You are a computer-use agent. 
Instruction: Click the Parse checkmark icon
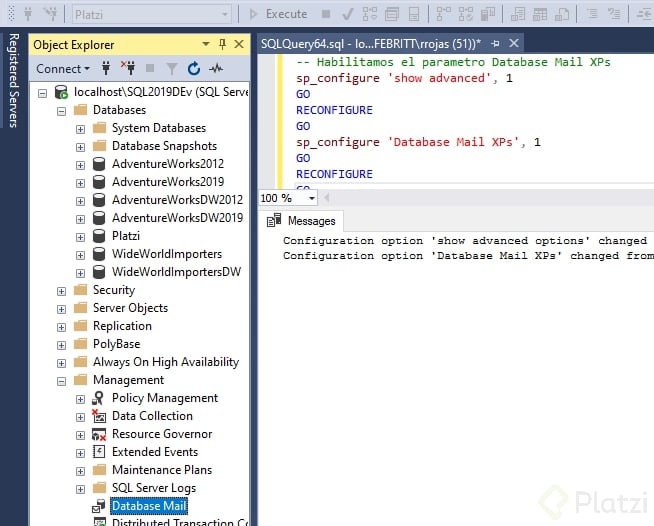[x=347, y=14]
